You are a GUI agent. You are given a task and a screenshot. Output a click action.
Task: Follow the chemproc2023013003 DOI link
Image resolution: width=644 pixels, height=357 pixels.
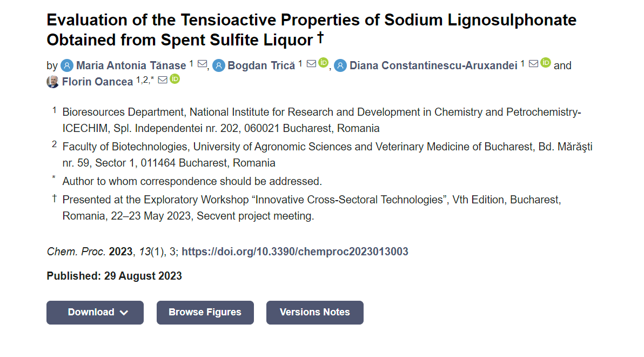tap(295, 252)
